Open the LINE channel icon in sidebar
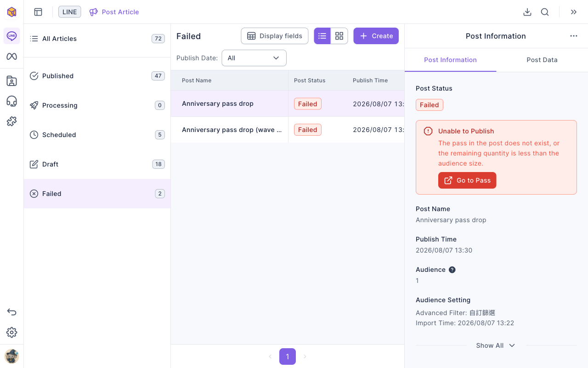 click(x=11, y=36)
